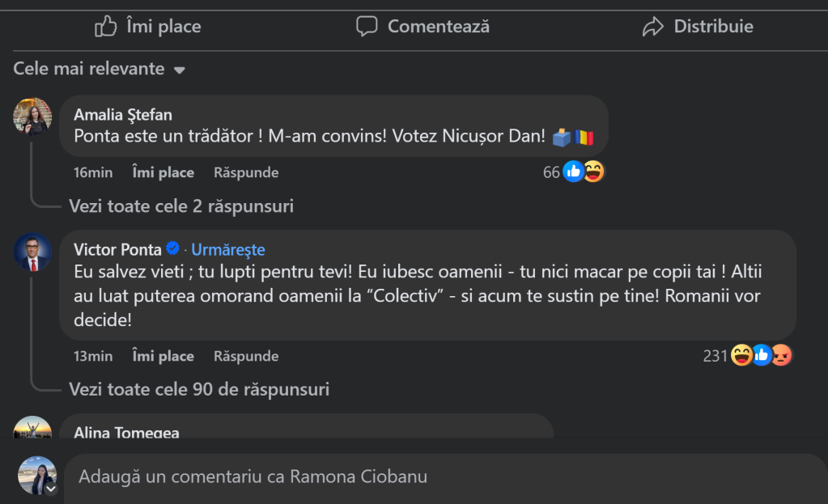Open Amalia Ștefan's profile picture
828x504 pixels.
32,117
